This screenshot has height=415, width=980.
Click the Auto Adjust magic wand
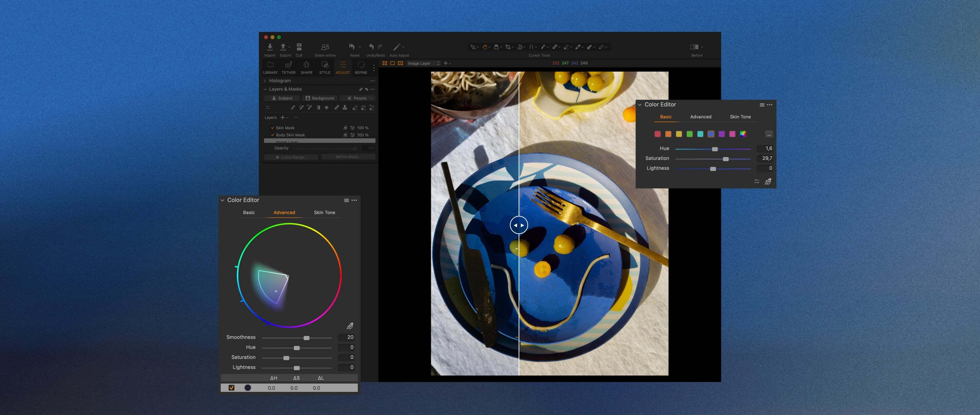pos(397,47)
